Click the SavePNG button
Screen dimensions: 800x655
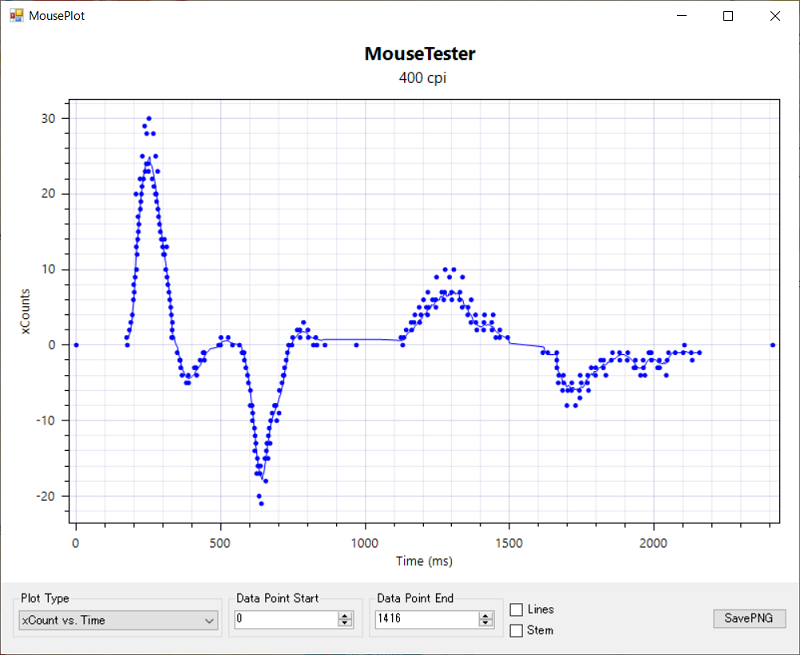[749, 618]
